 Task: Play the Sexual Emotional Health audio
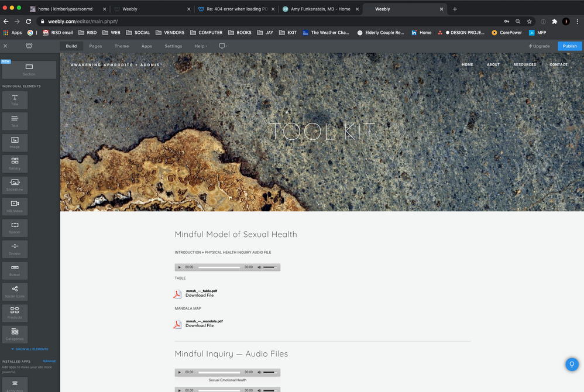[x=179, y=372]
